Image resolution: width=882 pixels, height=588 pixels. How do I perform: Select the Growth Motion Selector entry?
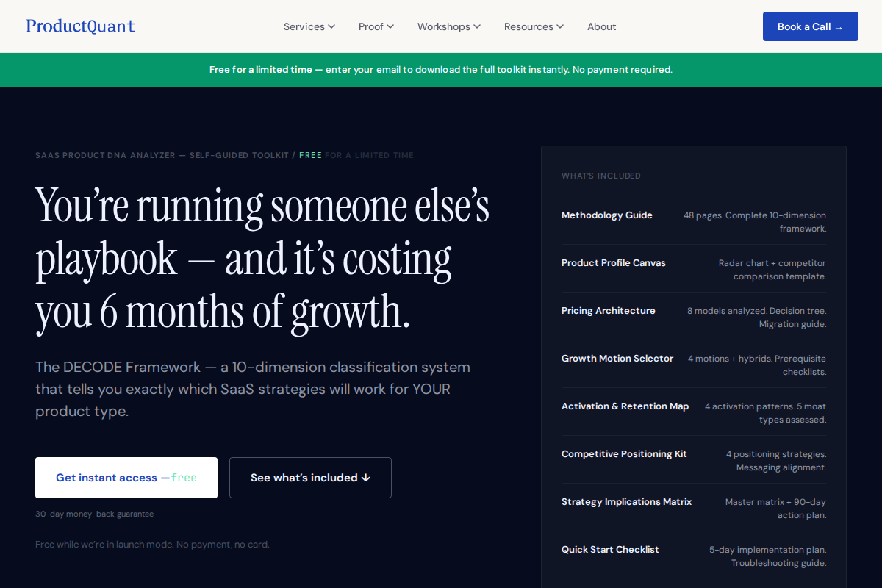click(x=694, y=365)
